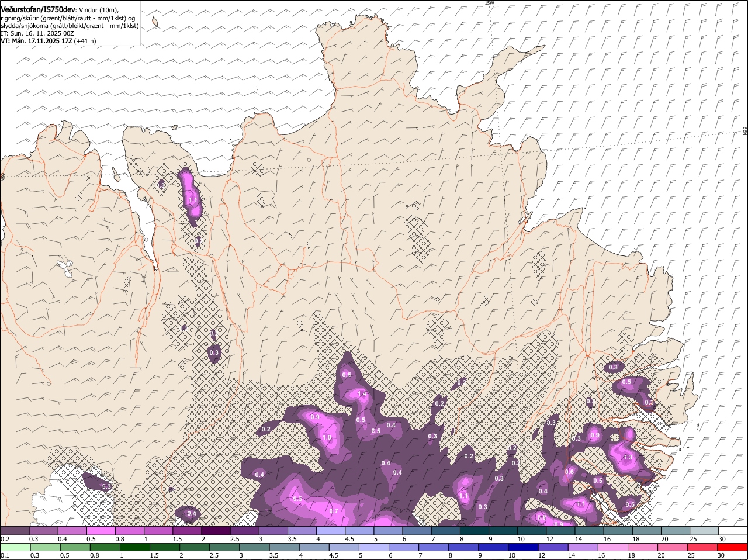Pick the 3 swatch on upper purple scale
This screenshot has width=748, height=560.
coord(273,530)
